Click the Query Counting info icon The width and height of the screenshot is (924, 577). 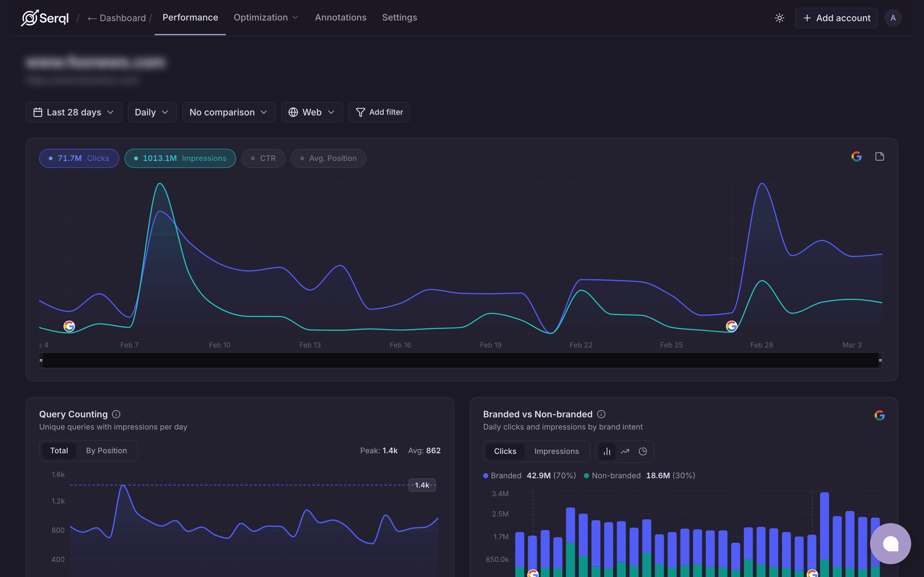(x=116, y=414)
